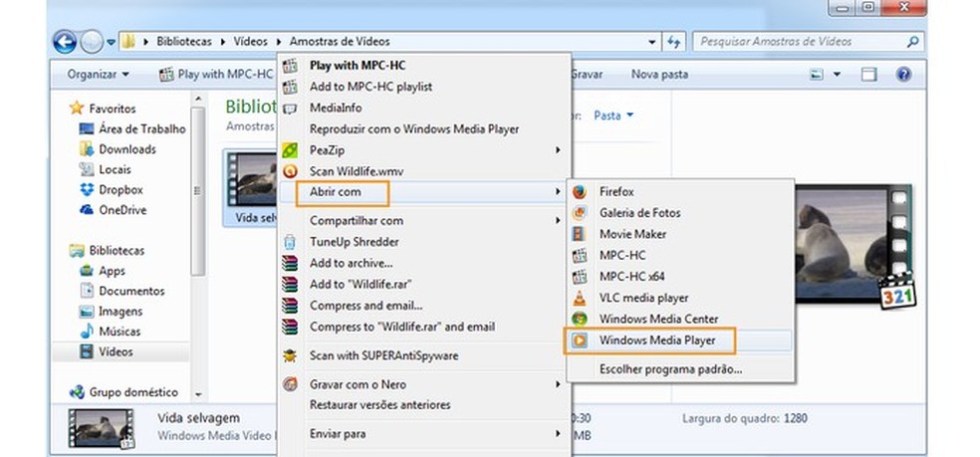Screen dimensions: 980x457
Task: Click the Windows Media Player orange icon
Action: coord(580,341)
